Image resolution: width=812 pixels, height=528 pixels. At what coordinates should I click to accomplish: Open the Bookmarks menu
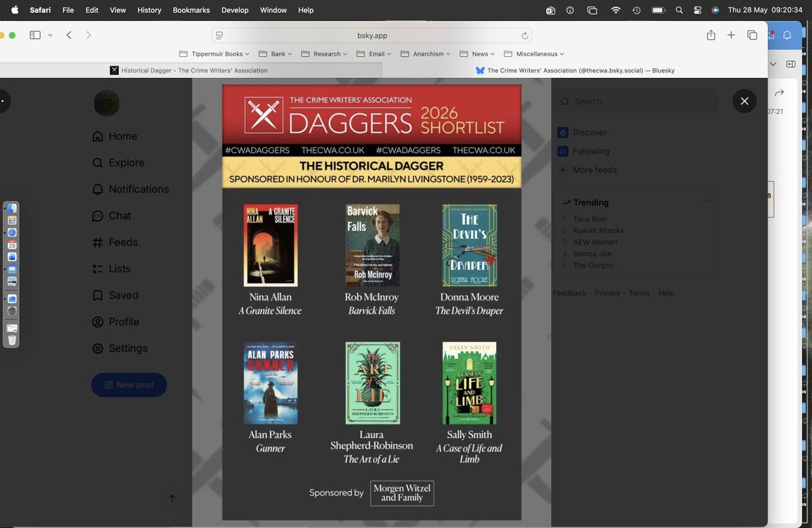(x=191, y=10)
